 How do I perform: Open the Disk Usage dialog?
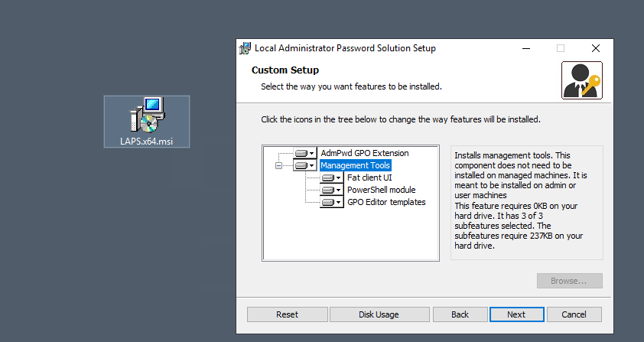(379, 314)
